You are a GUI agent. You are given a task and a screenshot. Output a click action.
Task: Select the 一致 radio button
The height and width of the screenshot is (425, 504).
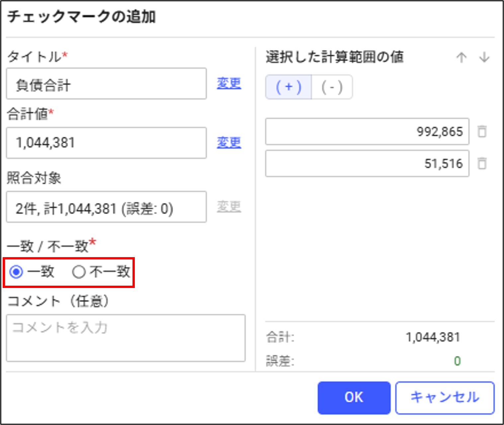[16, 272]
